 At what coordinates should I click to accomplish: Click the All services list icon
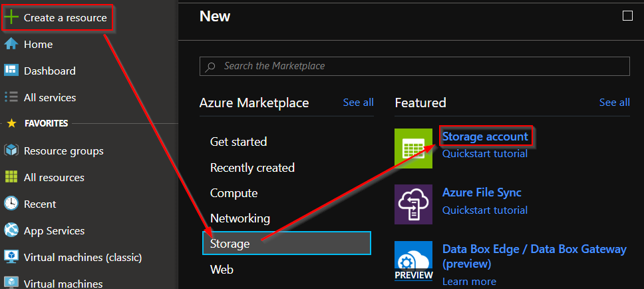[11, 97]
